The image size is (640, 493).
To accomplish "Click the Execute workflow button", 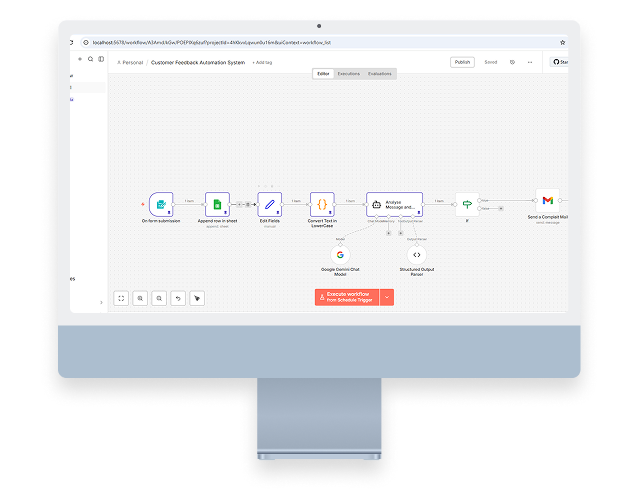I will [347, 297].
